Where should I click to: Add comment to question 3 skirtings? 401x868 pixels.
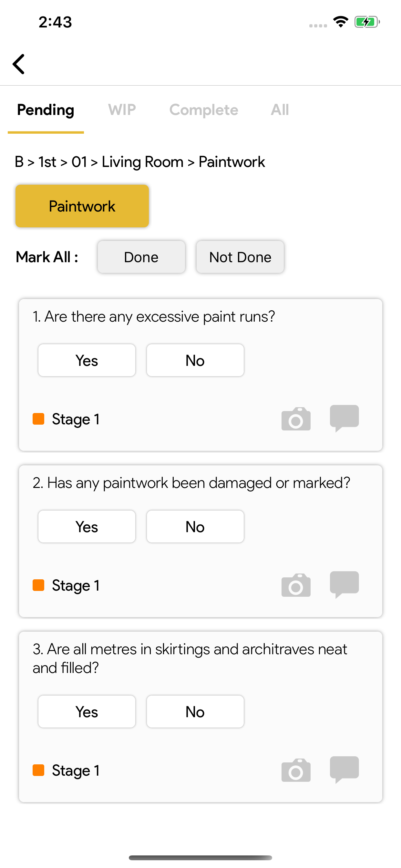[x=344, y=770]
